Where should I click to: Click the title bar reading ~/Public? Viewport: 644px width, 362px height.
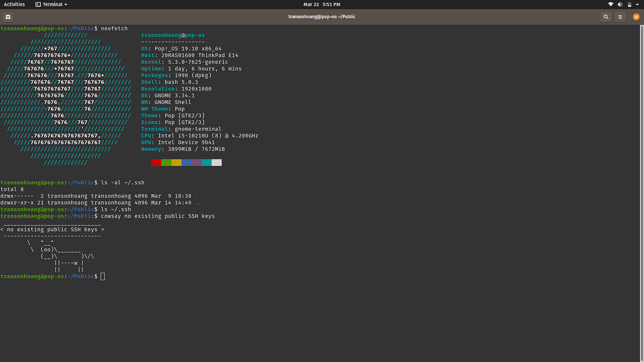point(322,17)
